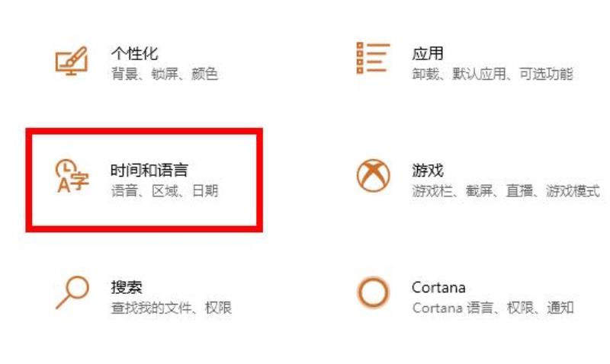Click the Cortana 语言、权限、通知 description
The image size is (610, 364).
(493, 308)
